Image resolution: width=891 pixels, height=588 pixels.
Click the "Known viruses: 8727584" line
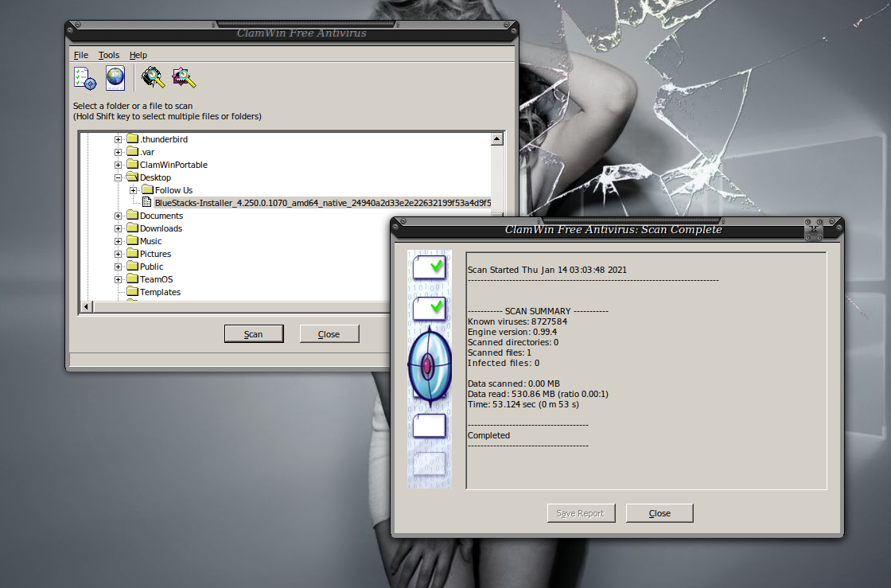pos(517,321)
